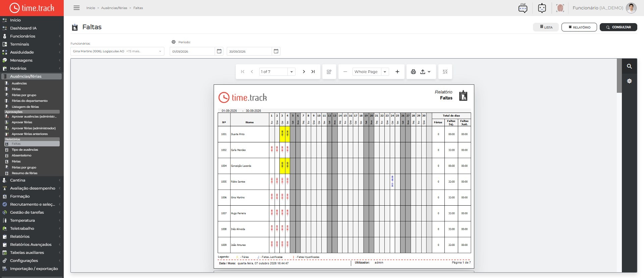Open the report export menu
The height and width of the screenshot is (278, 644).
pyautogui.click(x=425, y=72)
